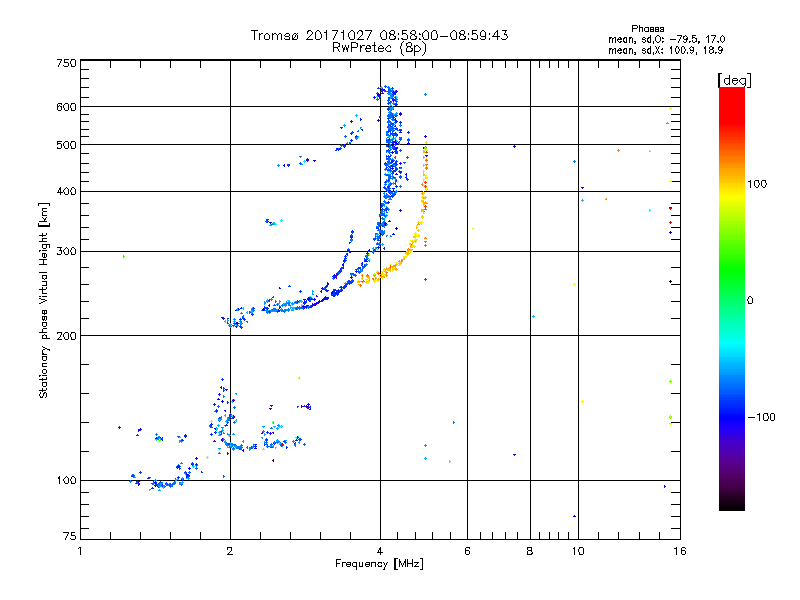Click the '600' y-axis tick label
The image size is (800, 600).
point(66,107)
